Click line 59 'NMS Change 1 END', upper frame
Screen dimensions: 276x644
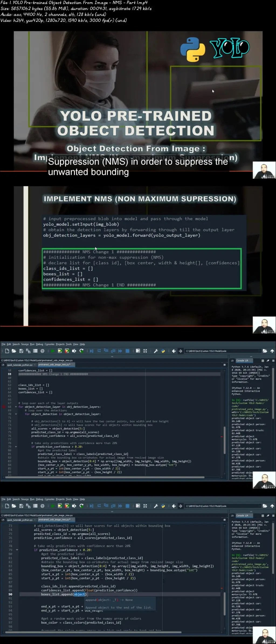point(53,374)
